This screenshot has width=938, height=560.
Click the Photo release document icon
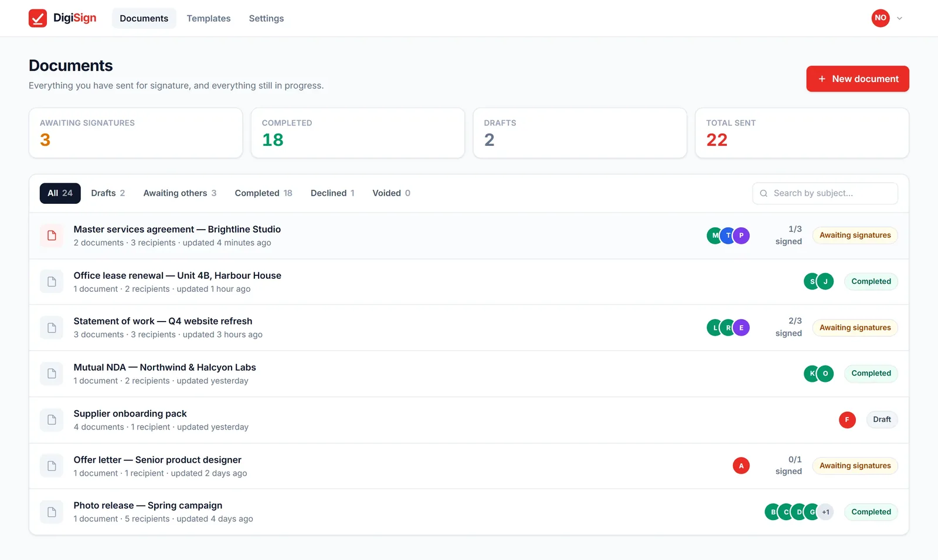(x=52, y=512)
